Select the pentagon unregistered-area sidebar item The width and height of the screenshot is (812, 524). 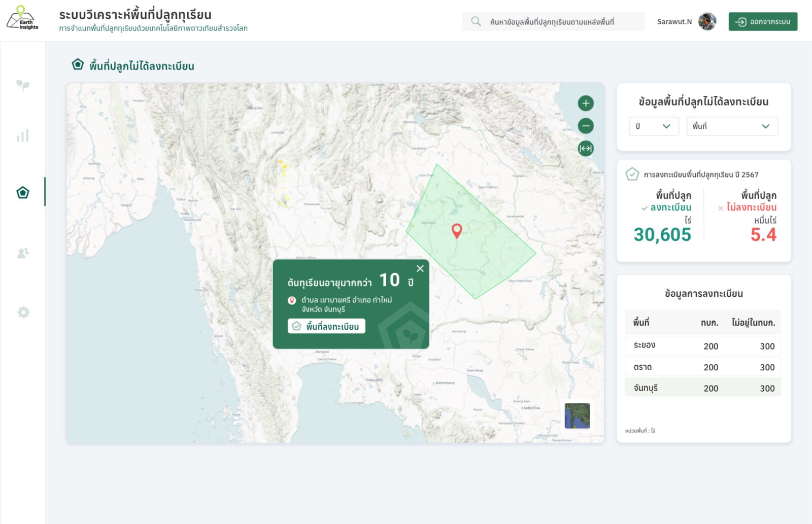[23, 192]
